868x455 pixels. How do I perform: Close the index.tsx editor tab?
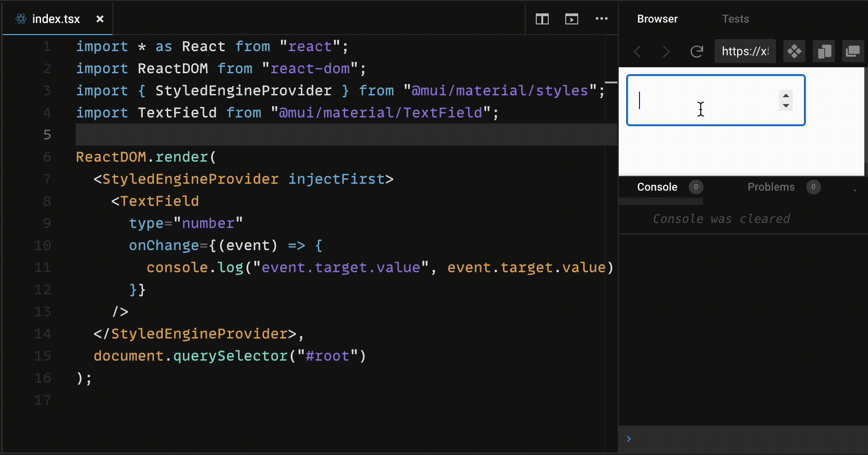pos(100,19)
